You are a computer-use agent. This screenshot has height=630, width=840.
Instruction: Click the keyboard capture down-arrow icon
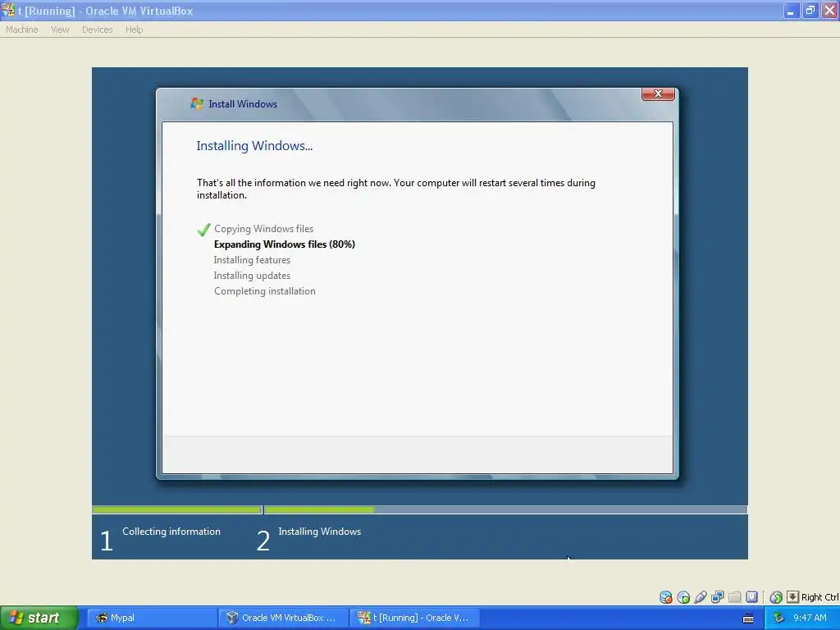tap(792, 597)
